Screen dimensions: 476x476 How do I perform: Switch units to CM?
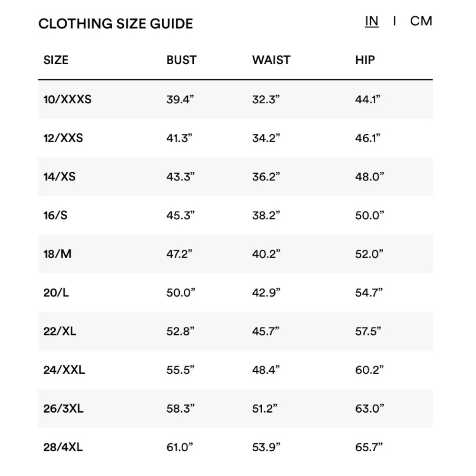pyautogui.click(x=421, y=21)
